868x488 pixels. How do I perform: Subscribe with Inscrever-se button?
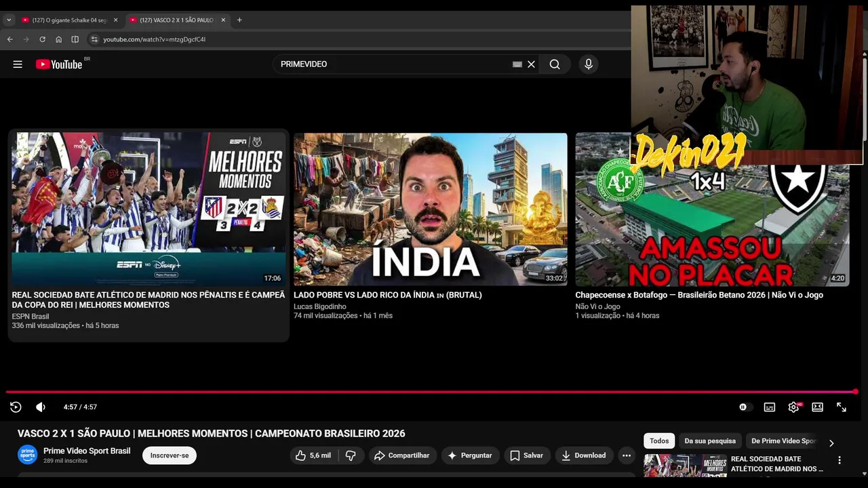pos(170,455)
